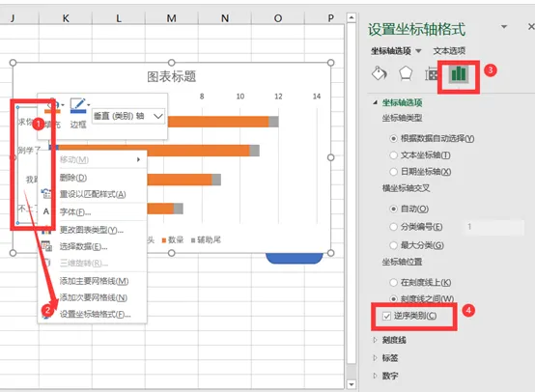Image resolution: width=535 pixels, height=392 pixels.
Task: Open the Fill & Line paint bucket tab
Action: click(380, 73)
